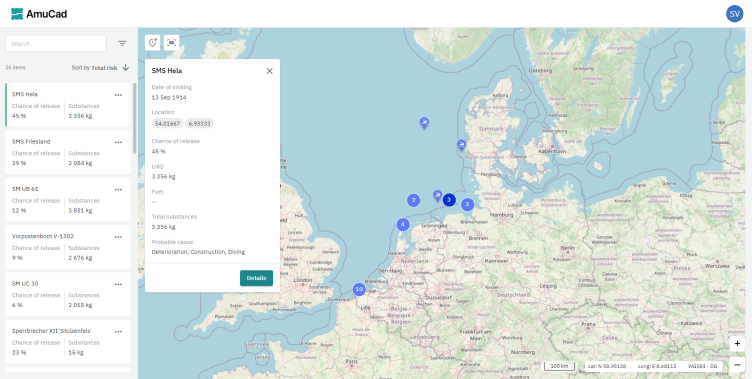Zoom out the map with minus button

[737, 365]
